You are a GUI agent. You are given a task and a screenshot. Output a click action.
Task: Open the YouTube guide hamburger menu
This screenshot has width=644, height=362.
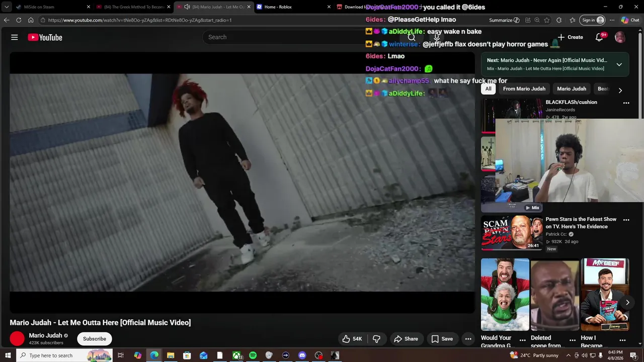(x=15, y=37)
